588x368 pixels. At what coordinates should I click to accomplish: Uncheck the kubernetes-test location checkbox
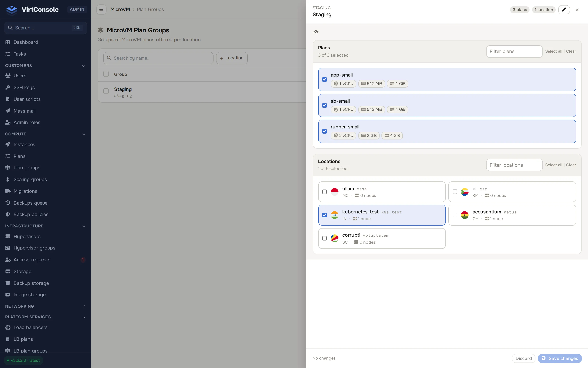click(324, 215)
